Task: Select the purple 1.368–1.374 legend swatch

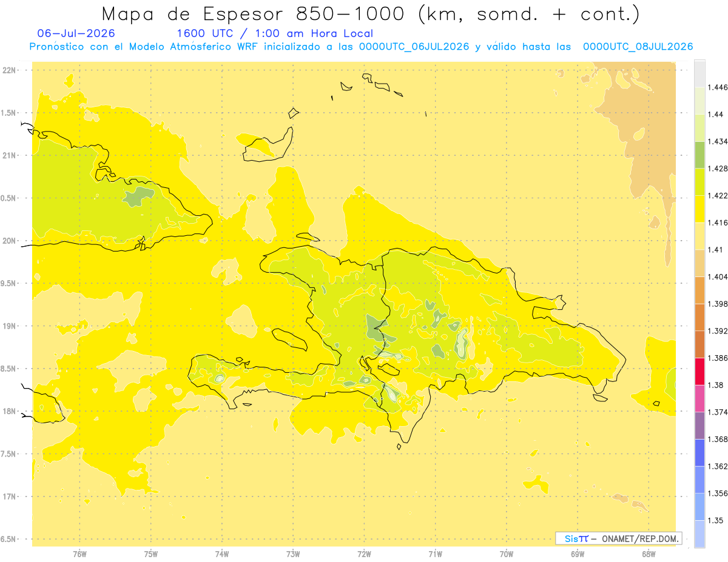Action: click(699, 426)
